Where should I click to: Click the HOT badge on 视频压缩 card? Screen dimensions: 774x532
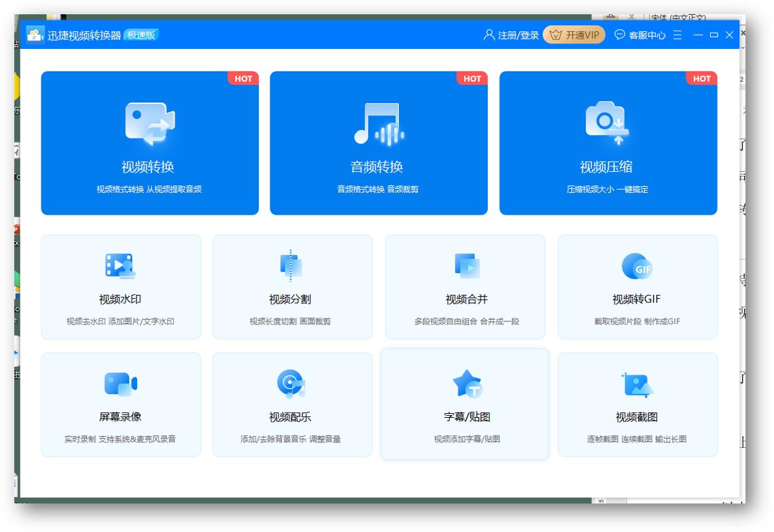click(x=702, y=79)
